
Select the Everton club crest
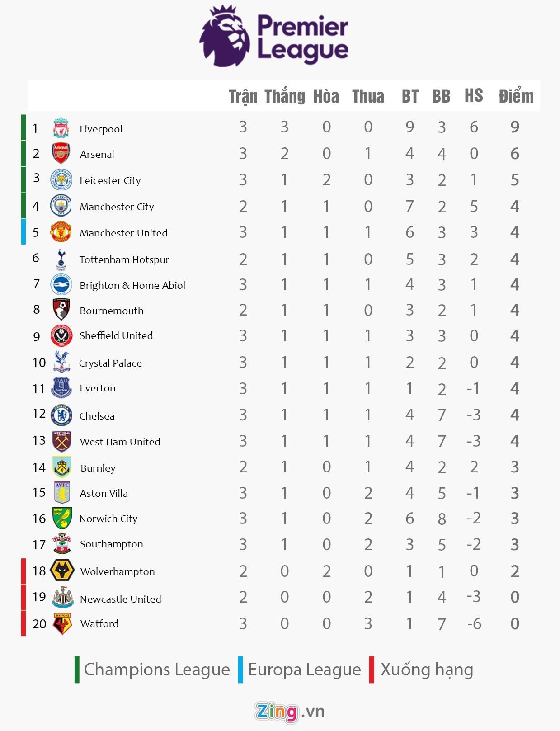point(61,388)
